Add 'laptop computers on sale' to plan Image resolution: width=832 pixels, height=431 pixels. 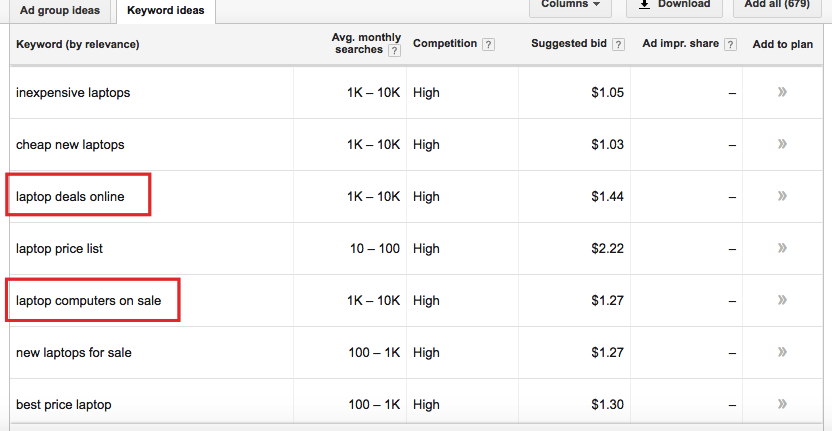tap(782, 300)
